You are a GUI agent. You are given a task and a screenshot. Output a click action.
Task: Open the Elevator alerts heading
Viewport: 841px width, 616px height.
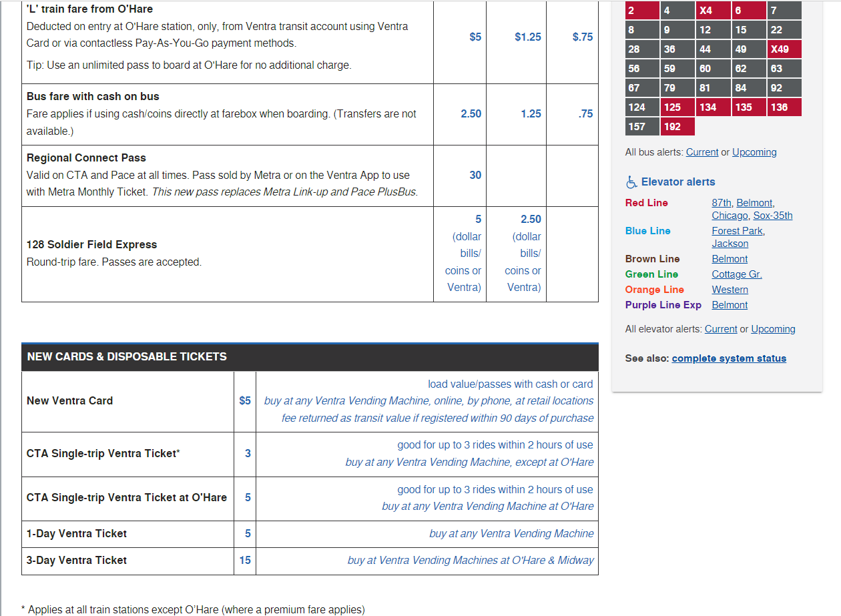pyautogui.click(x=678, y=182)
